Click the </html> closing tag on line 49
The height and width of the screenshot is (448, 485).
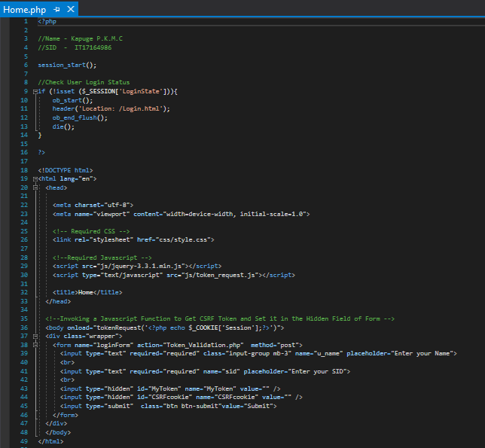(x=50, y=441)
